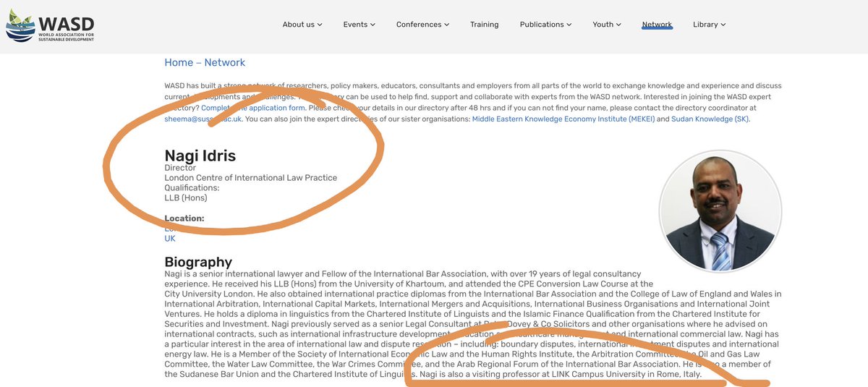Open the About us menu
Screen dimensions: 868x387
click(x=302, y=25)
